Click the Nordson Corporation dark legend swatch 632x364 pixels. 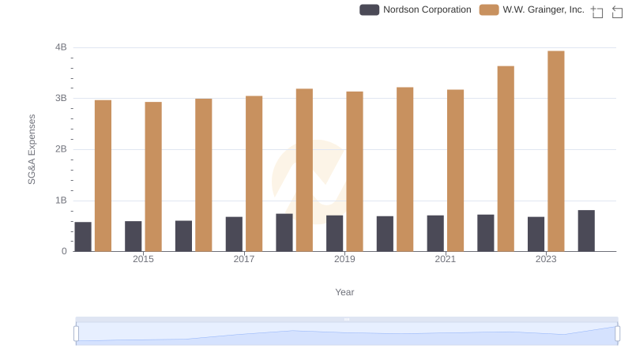click(x=369, y=9)
